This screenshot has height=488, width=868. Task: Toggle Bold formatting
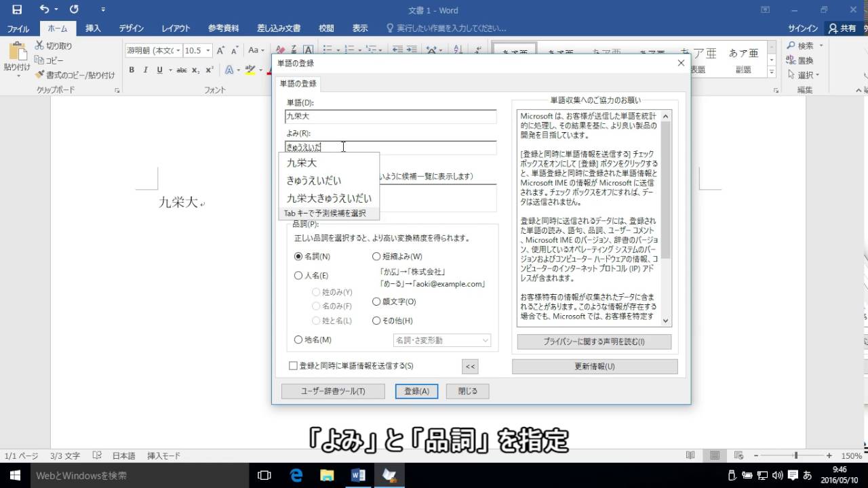click(x=132, y=70)
